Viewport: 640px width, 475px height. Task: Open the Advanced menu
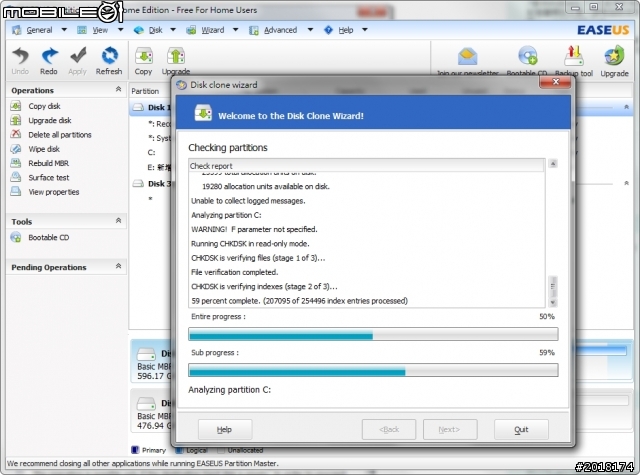[280, 30]
